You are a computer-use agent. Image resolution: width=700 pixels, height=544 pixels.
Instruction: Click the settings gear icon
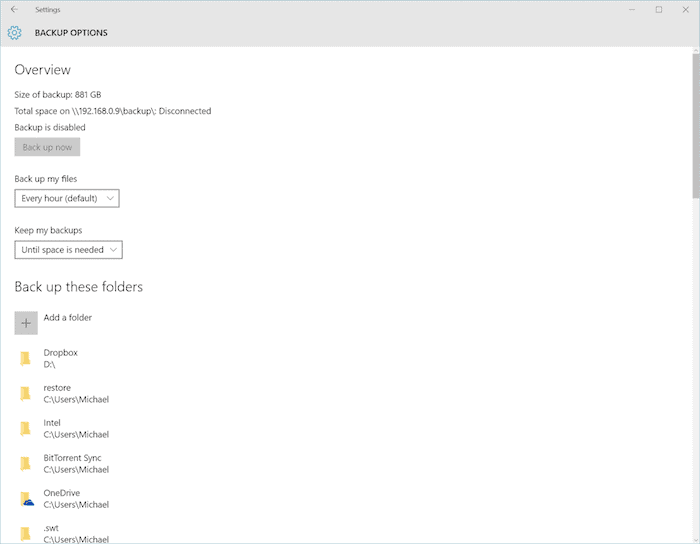14,33
